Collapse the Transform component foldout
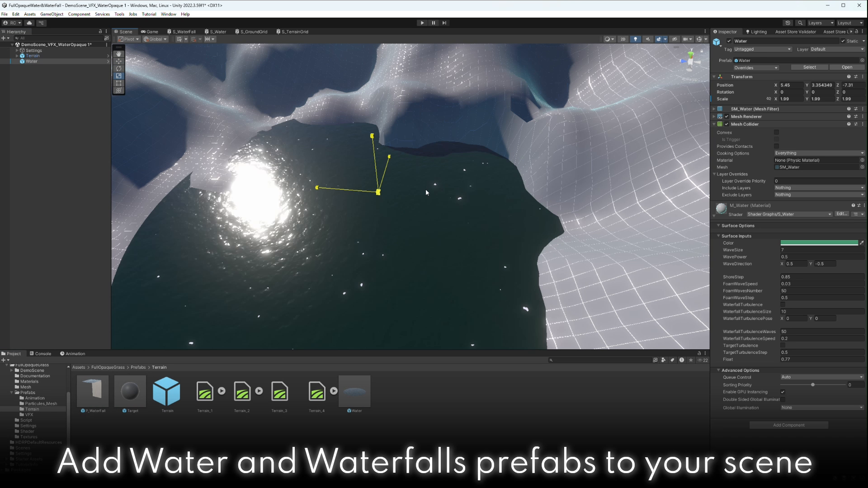This screenshot has width=868, height=488. click(x=714, y=77)
